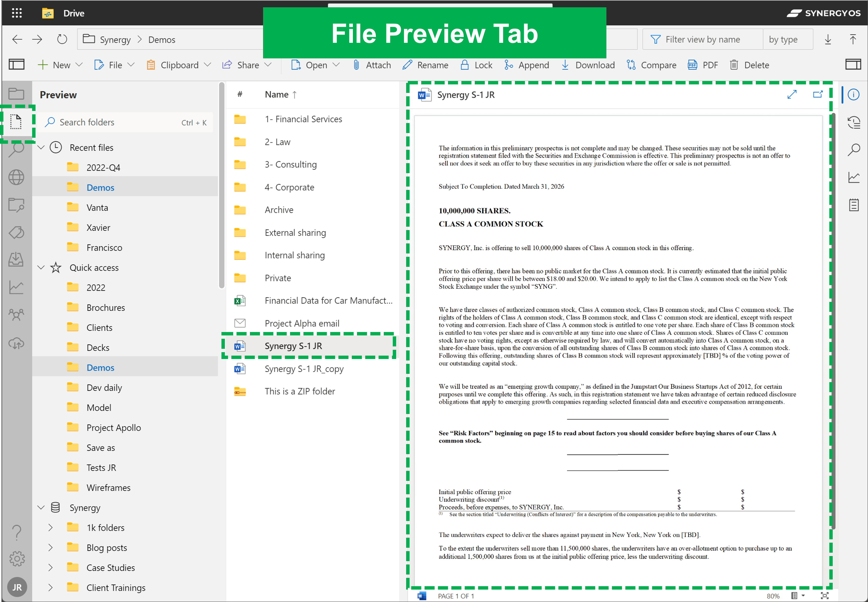Open notes document icon on right
This screenshot has height=602, width=868.
(854, 205)
